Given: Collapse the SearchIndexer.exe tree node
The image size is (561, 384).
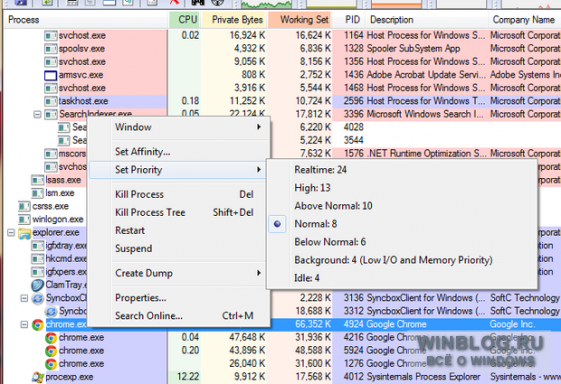Looking at the screenshot, I should coord(37,115).
